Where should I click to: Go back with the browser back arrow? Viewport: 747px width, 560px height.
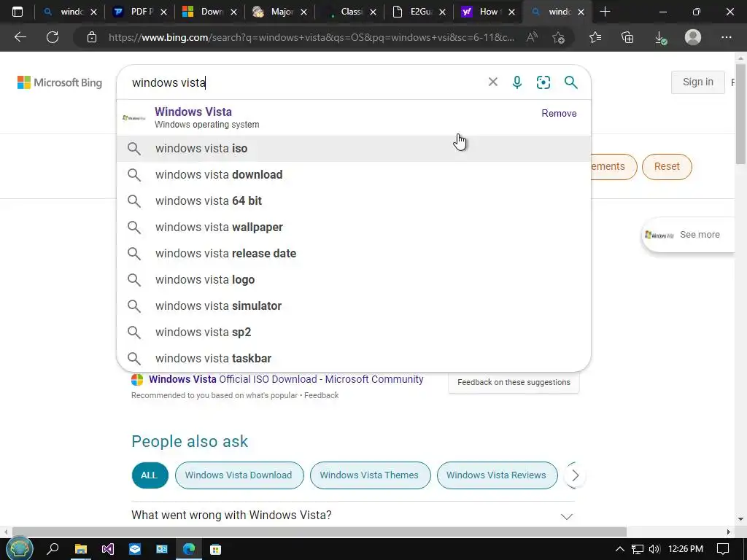(20, 37)
